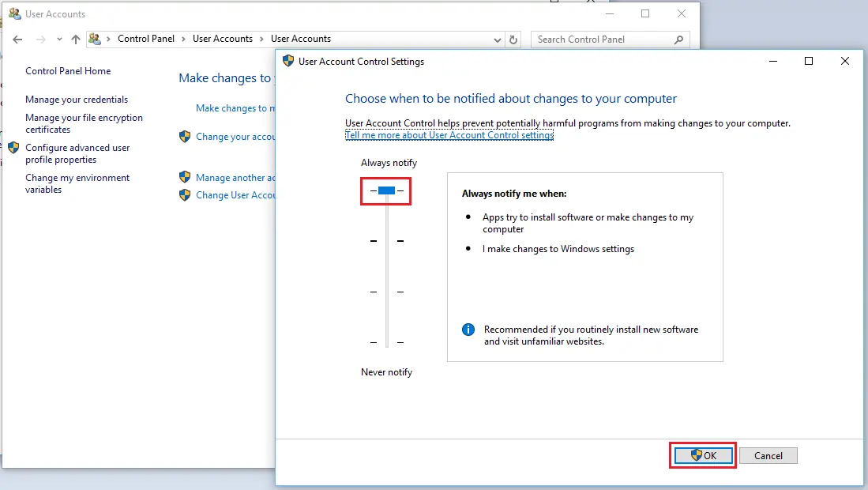The height and width of the screenshot is (490, 868).
Task: Set the slider to the third notch
Action: [387, 292]
